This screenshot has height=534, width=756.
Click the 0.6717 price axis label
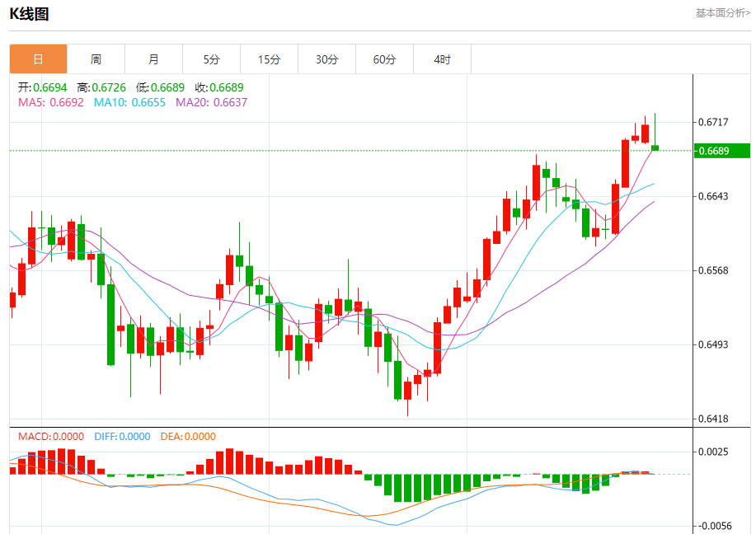coord(713,122)
